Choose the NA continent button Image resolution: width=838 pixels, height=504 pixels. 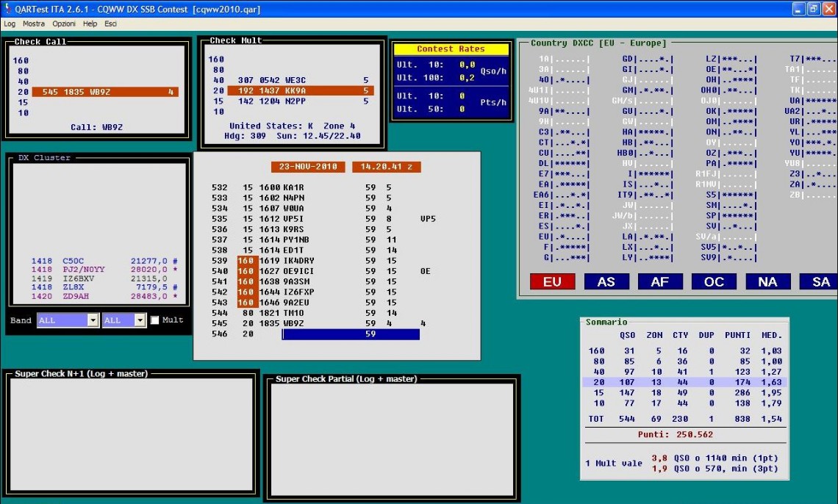point(767,281)
